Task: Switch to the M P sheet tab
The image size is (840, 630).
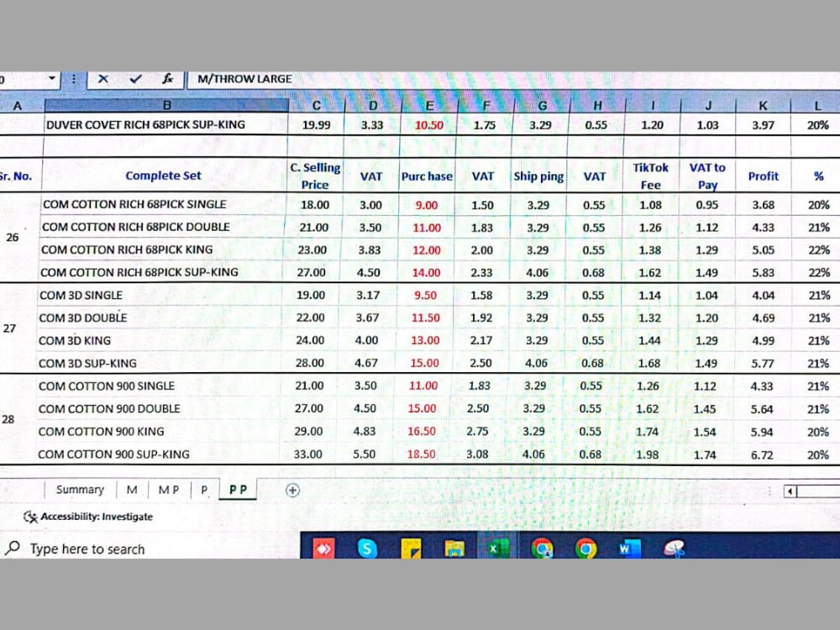Action: pos(169,490)
